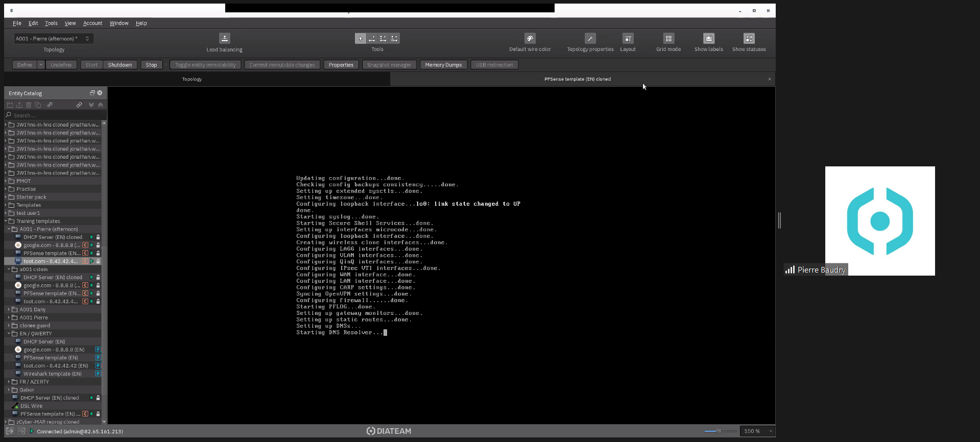Click the link icon in Entity Catalog
This screenshot has width=980, height=442.
tap(79, 105)
